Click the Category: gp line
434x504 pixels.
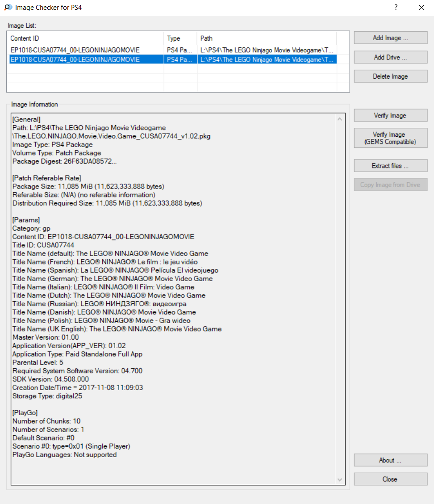(x=31, y=228)
